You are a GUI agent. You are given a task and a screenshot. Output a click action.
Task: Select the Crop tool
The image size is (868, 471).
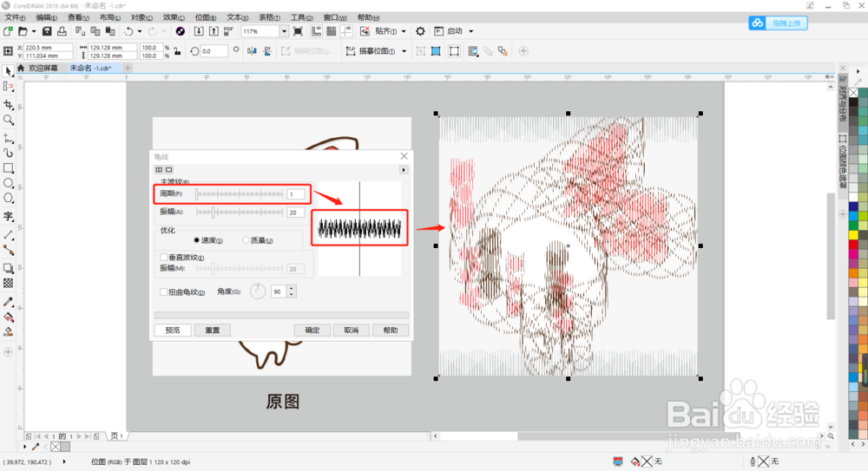pyautogui.click(x=9, y=105)
